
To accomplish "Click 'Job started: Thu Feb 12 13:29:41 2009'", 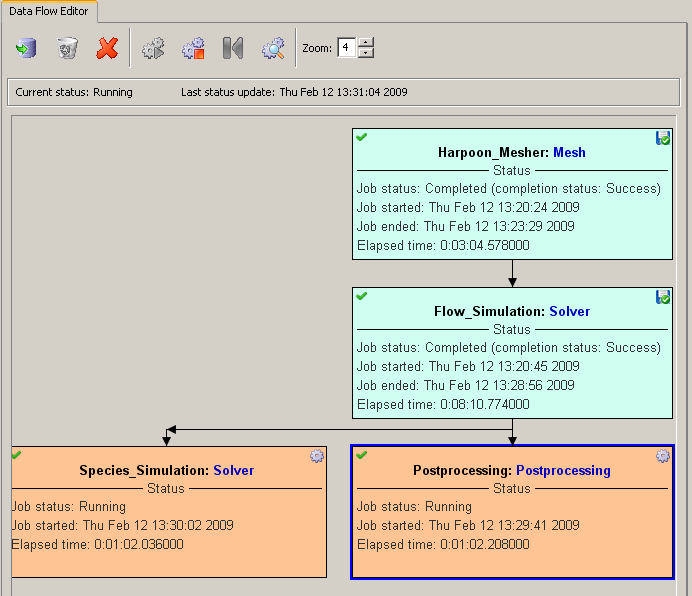I will pyautogui.click(x=468, y=525).
